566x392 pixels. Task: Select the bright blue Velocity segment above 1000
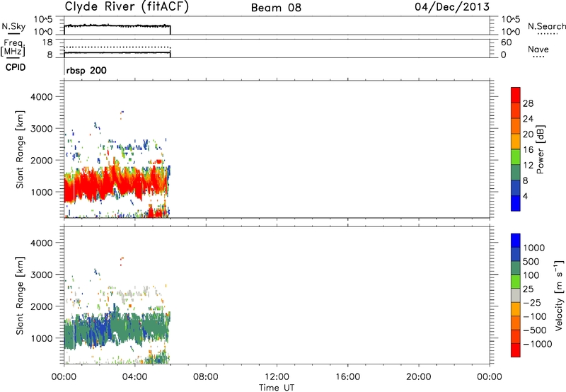point(516,241)
